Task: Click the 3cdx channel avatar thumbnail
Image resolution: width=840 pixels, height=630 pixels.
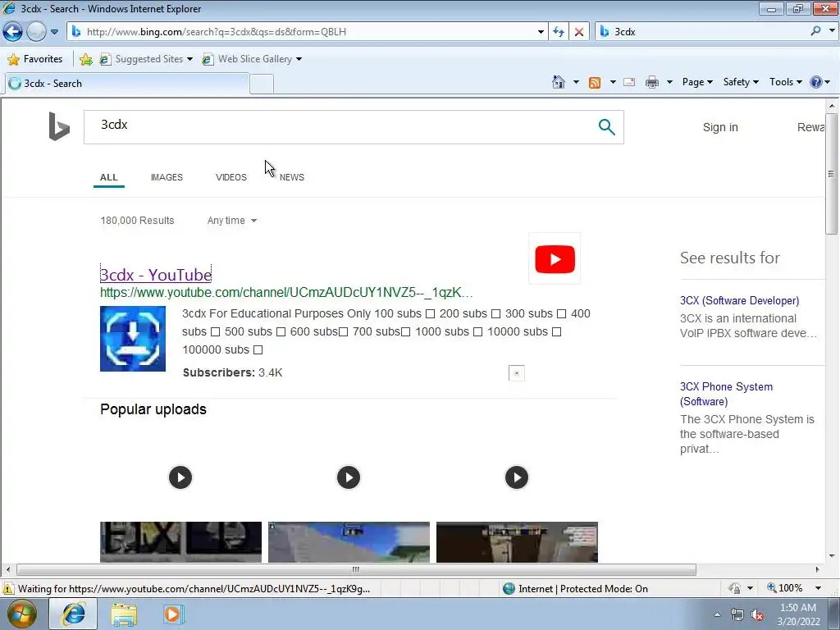Action: point(133,339)
